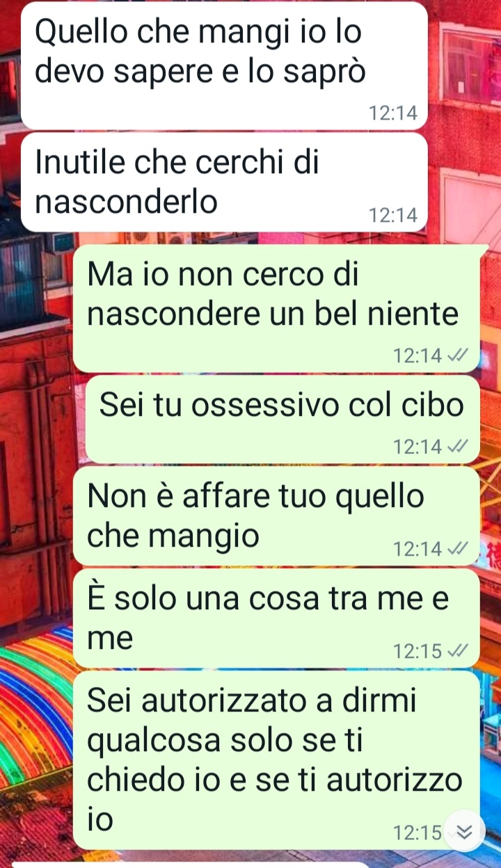
Task: Tap the 12:15 time on "tra me e me" message
Action: coord(417,651)
